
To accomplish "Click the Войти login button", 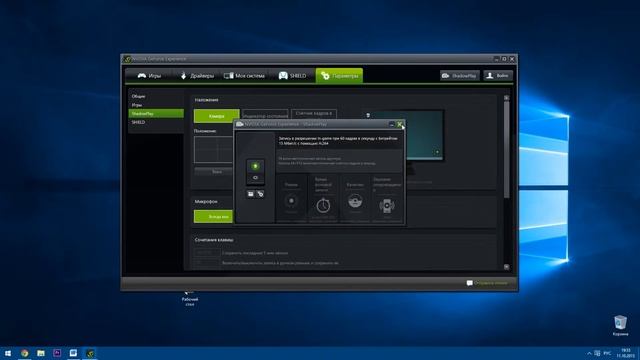I will (498, 76).
